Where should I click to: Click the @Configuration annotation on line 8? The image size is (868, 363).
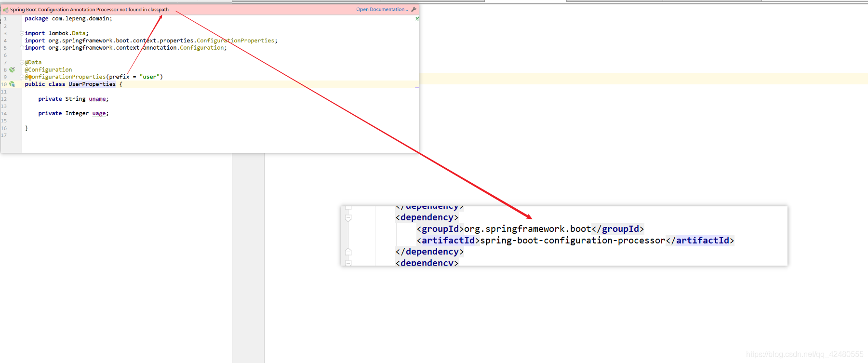tap(48, 69)
